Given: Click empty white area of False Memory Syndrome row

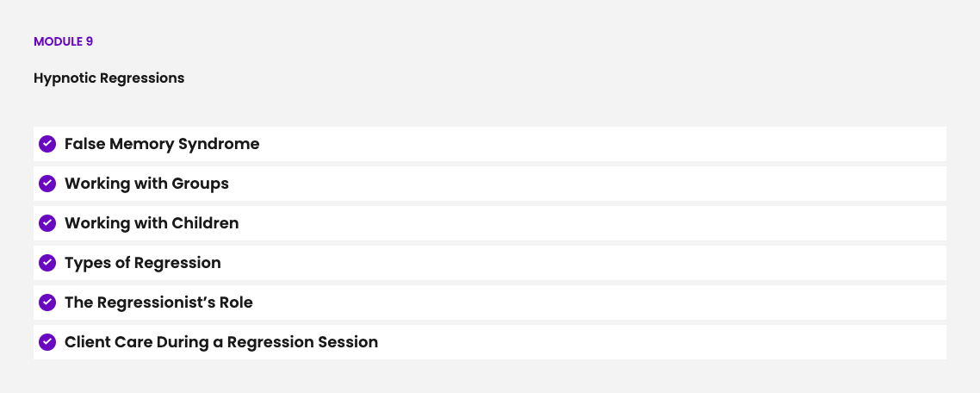Looking at the screenshot, I should [x=603, y=144].
